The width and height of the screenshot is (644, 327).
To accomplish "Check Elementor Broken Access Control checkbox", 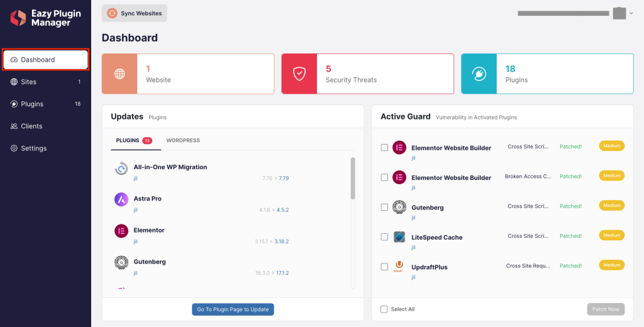I will point(384,177).
